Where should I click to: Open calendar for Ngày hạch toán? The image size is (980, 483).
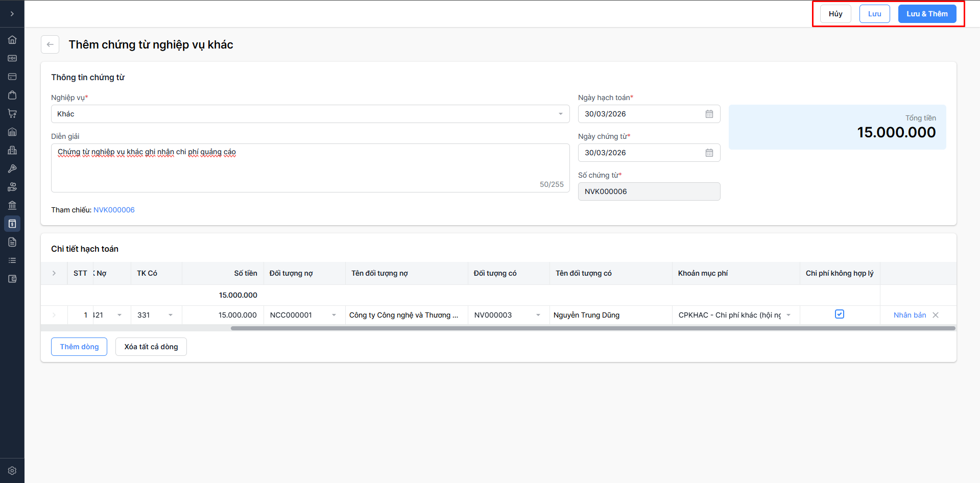click(709, 114)
